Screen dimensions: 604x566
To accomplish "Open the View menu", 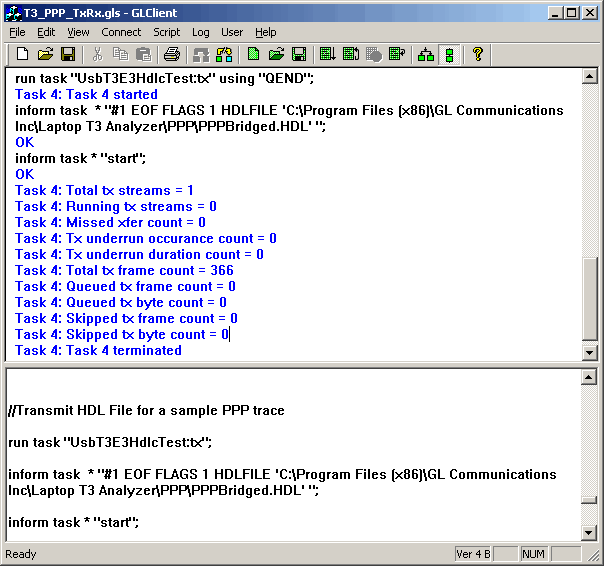I will pos(78,32).
